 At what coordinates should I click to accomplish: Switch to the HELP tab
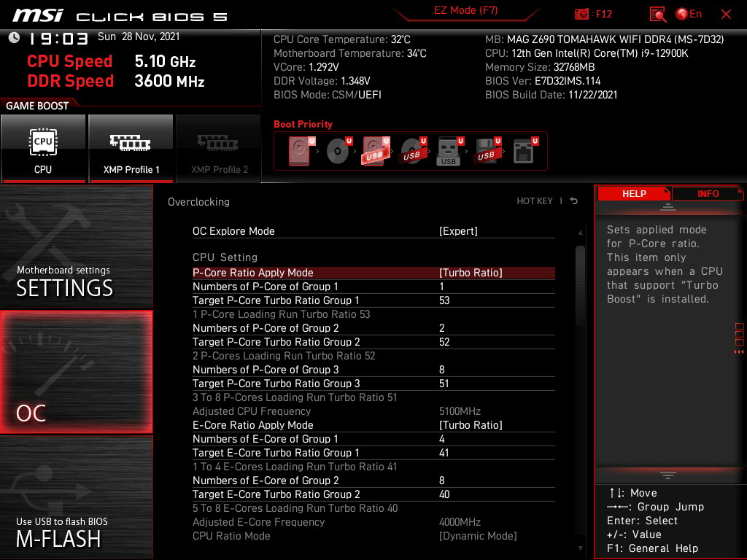point(634,194)
